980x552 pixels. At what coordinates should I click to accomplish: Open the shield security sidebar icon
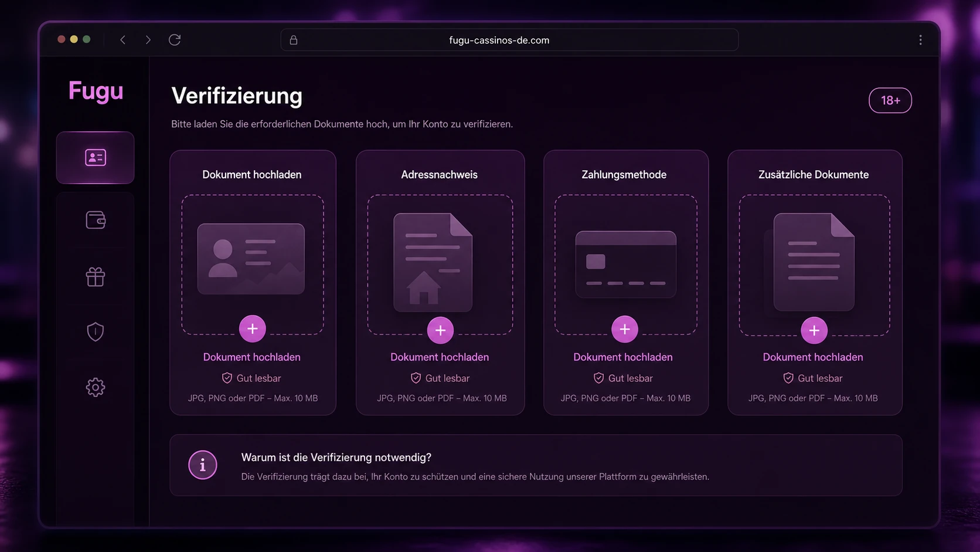coord(96,332)
